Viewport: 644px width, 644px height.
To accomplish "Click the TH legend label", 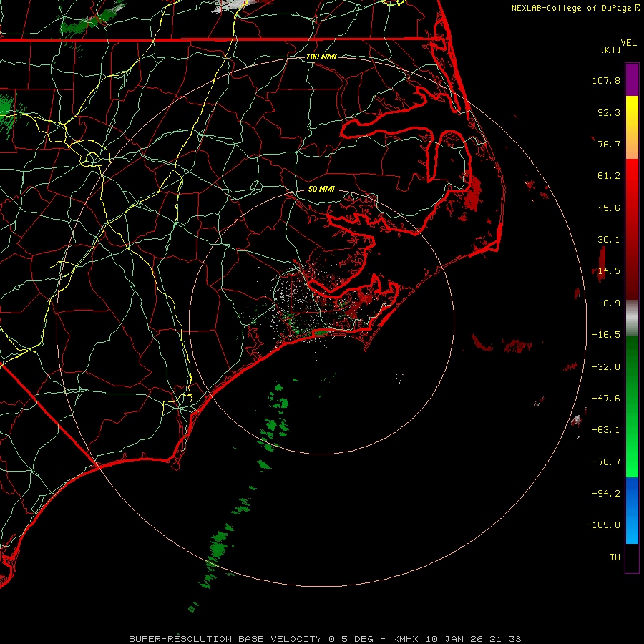I will point(615,557).
